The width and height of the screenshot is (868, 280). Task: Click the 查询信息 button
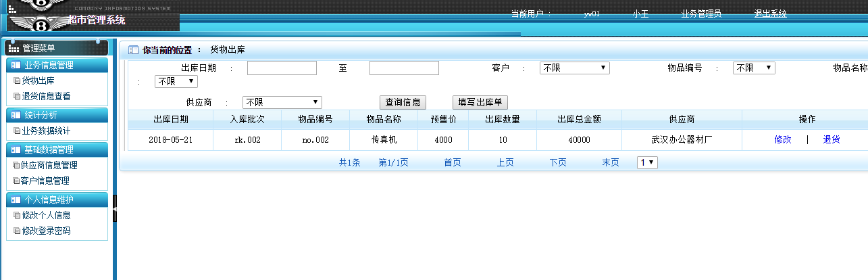click(x=403, y=102)
